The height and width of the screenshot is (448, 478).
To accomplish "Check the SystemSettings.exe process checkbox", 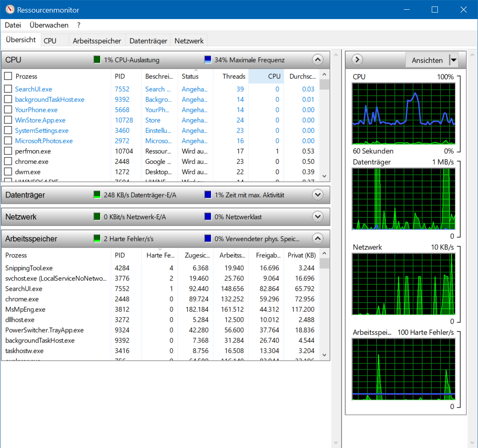I will coord(8,131).
